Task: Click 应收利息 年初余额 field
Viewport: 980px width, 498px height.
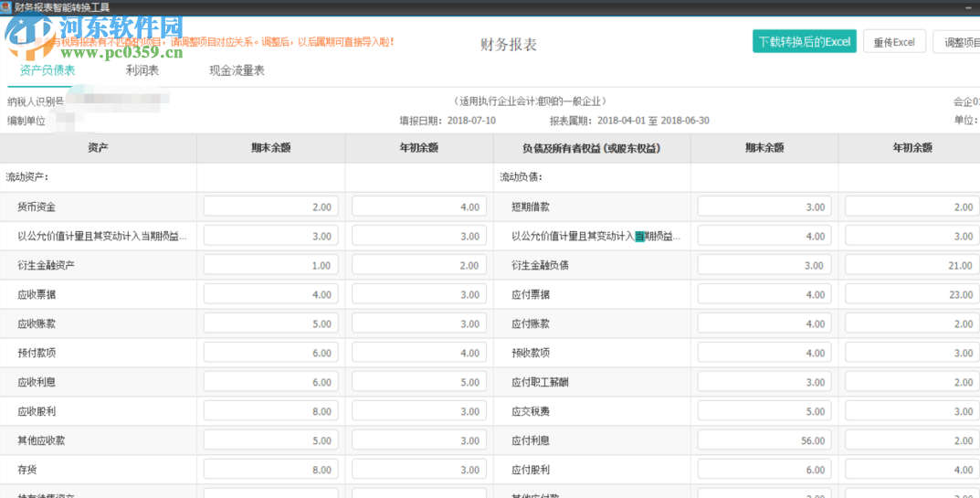Action: (x=418, y=382)
